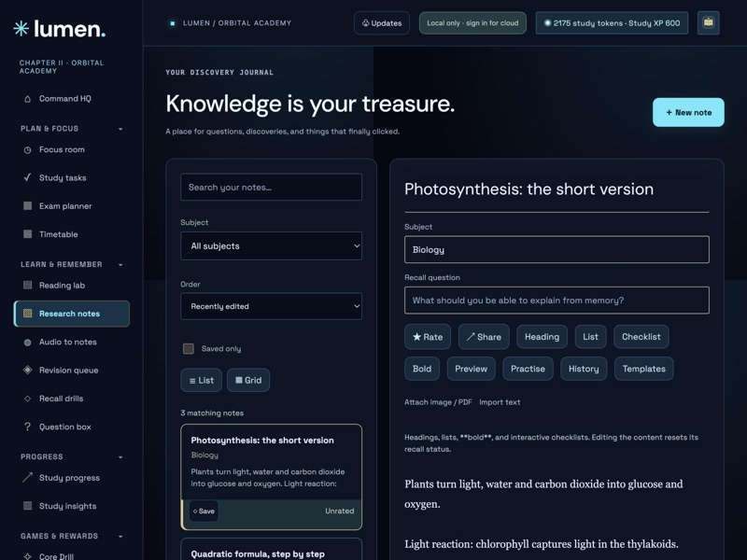The image size is (747, 560).
Task: Switch notes to Grid view
Action: 248,380
